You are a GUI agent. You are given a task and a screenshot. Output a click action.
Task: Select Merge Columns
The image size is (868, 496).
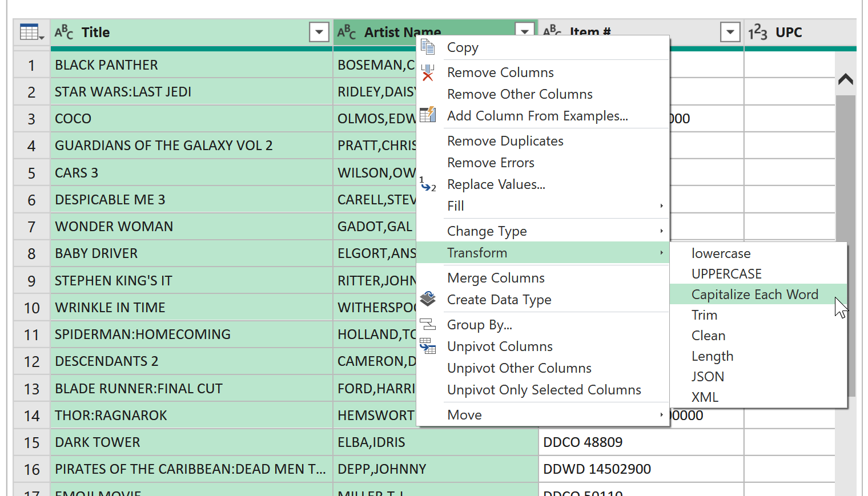pos(542,278)
